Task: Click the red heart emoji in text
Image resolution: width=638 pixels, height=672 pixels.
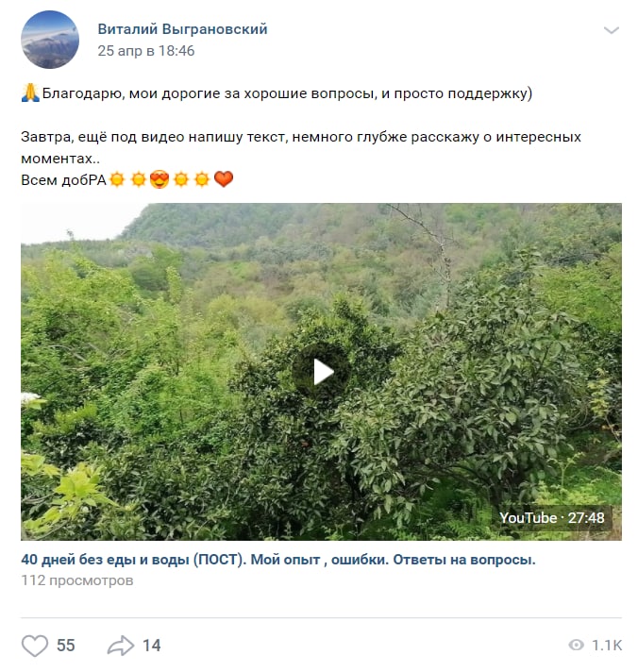Action: pos(224,178)
